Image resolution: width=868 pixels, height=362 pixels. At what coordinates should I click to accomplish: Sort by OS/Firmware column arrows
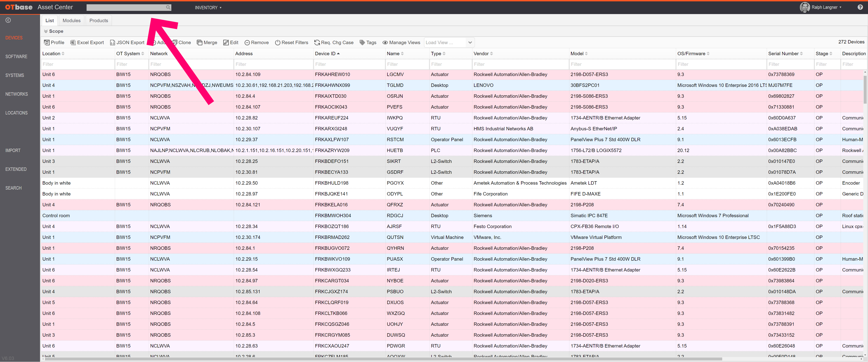(x=708, y=54)
